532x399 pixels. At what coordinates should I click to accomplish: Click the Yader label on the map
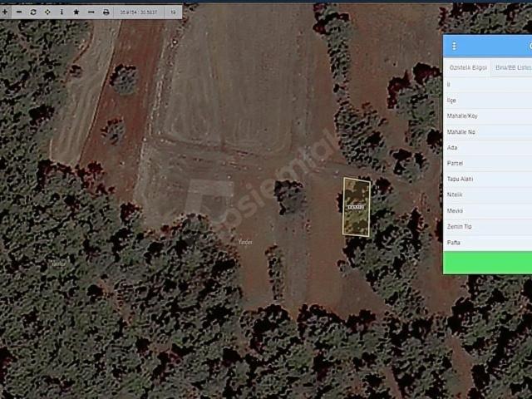coord(244,242)
